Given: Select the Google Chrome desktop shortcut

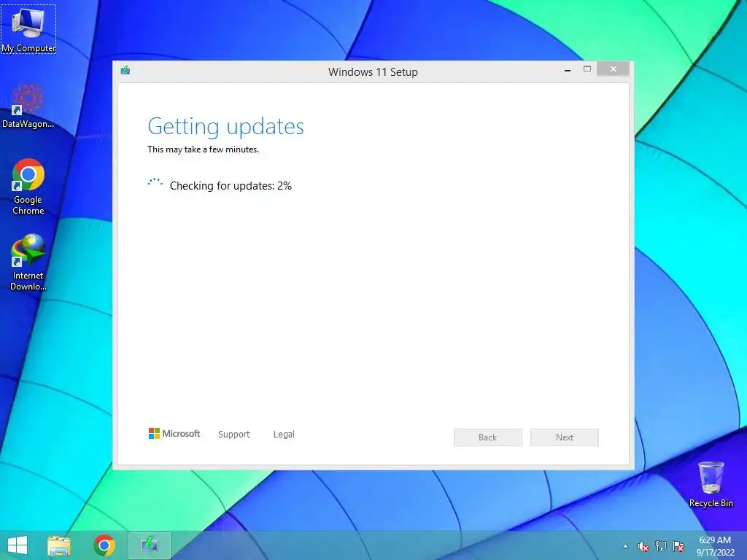Looking at the screenshot, I should [x=28, y=187].
